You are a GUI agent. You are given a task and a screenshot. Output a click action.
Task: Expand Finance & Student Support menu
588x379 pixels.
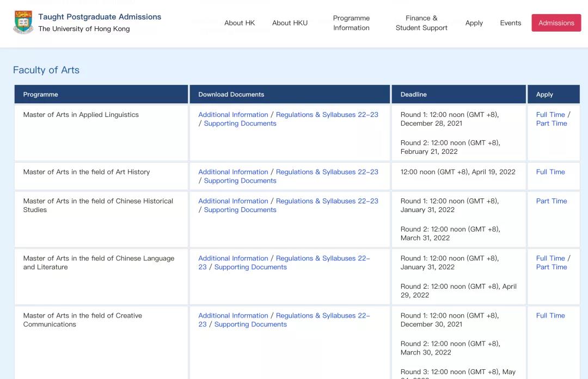coord(421,23)
